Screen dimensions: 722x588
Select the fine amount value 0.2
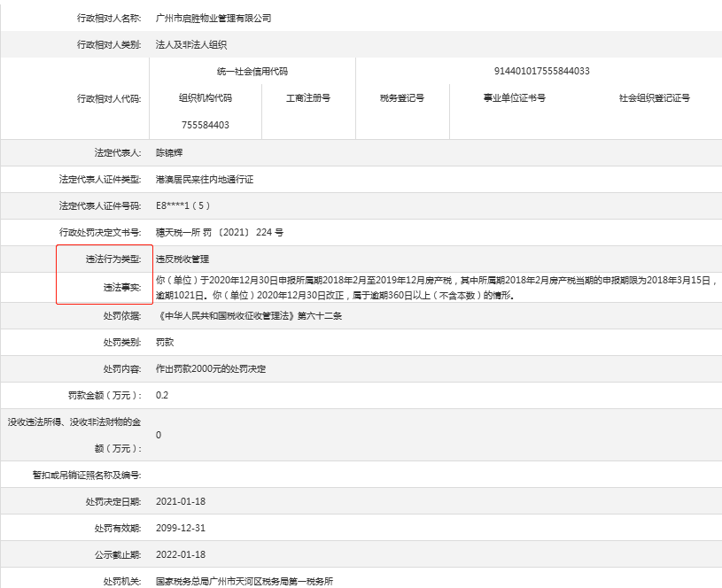click(163, 395)
